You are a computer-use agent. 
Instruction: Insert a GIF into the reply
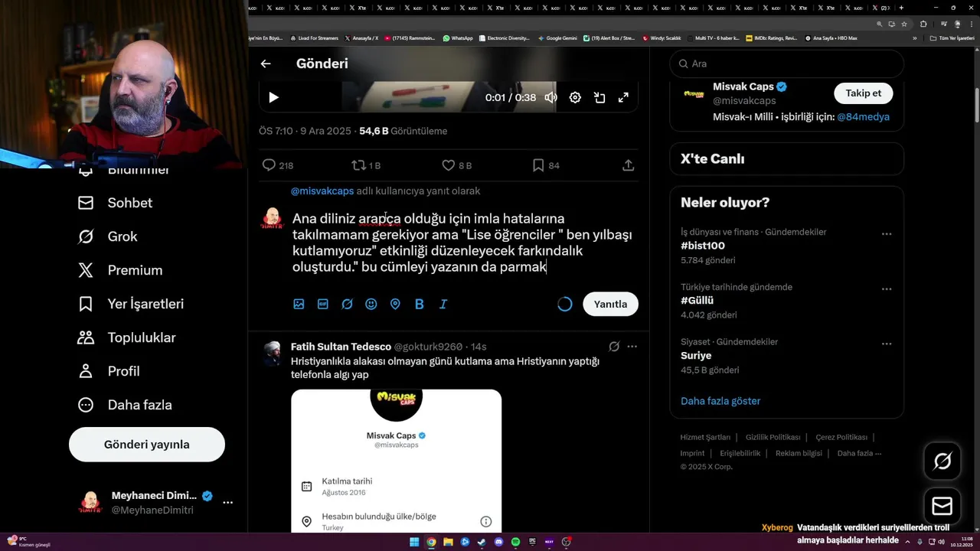pos(323,304)
